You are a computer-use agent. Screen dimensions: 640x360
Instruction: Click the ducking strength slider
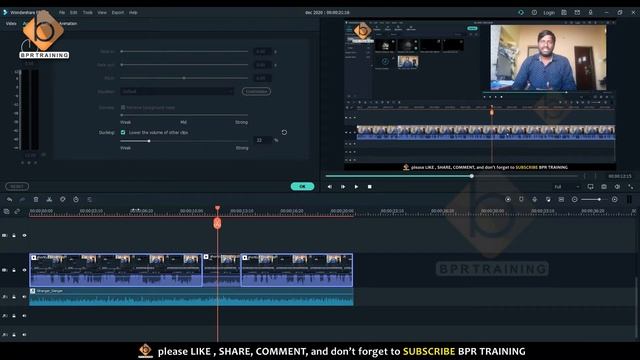click(x=184, y=141)
